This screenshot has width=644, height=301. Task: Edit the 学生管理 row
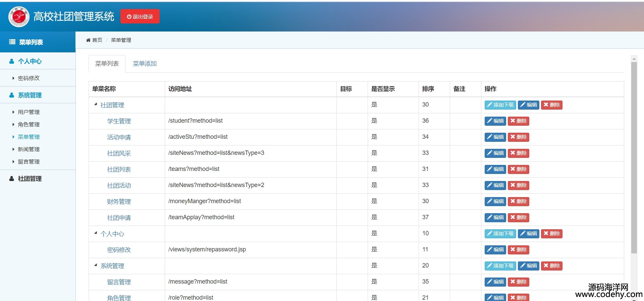click(495, 121)
